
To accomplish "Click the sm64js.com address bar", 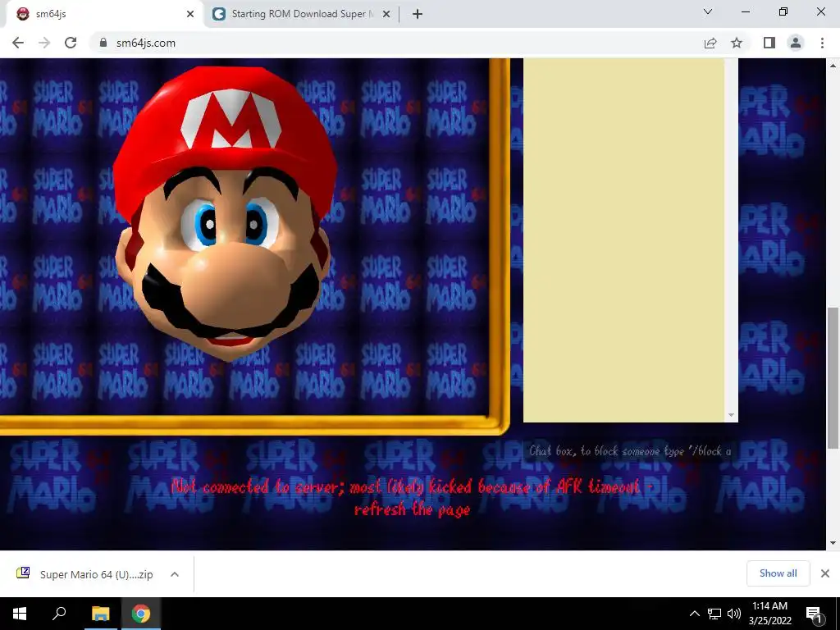I will point(396,43).
